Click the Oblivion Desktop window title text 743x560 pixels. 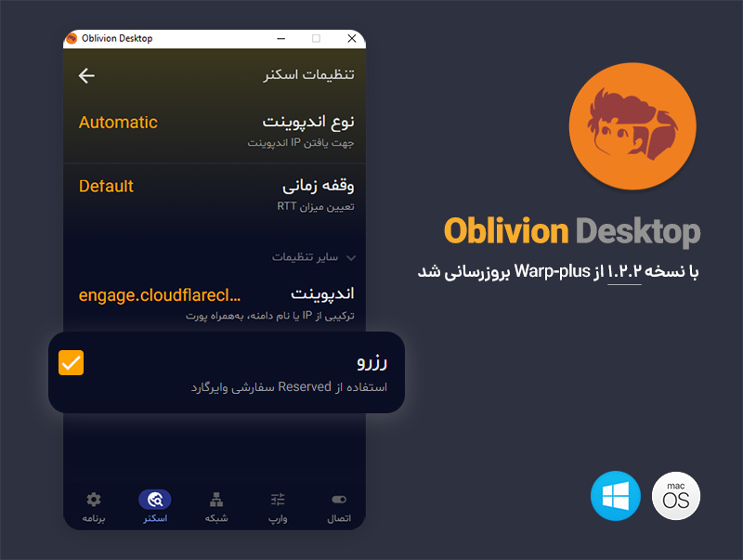pos(117,38)
